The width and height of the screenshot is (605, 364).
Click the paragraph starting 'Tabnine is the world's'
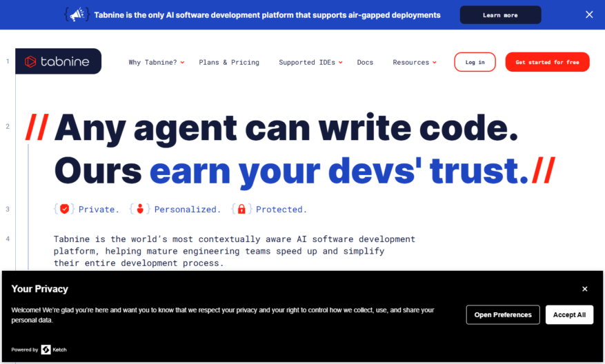[235, 251]
